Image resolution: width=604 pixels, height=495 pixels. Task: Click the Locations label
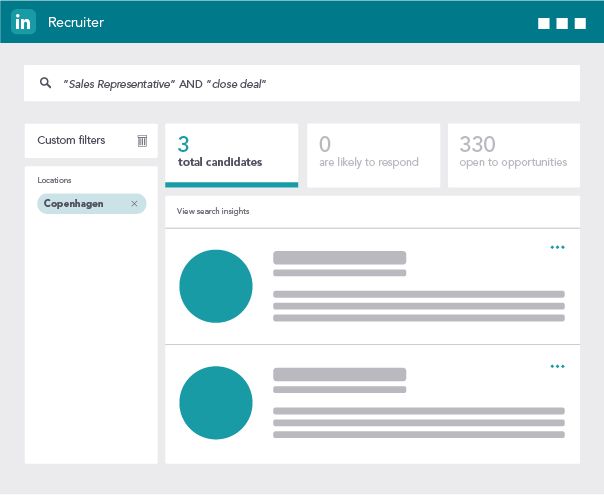pos(54,180)
